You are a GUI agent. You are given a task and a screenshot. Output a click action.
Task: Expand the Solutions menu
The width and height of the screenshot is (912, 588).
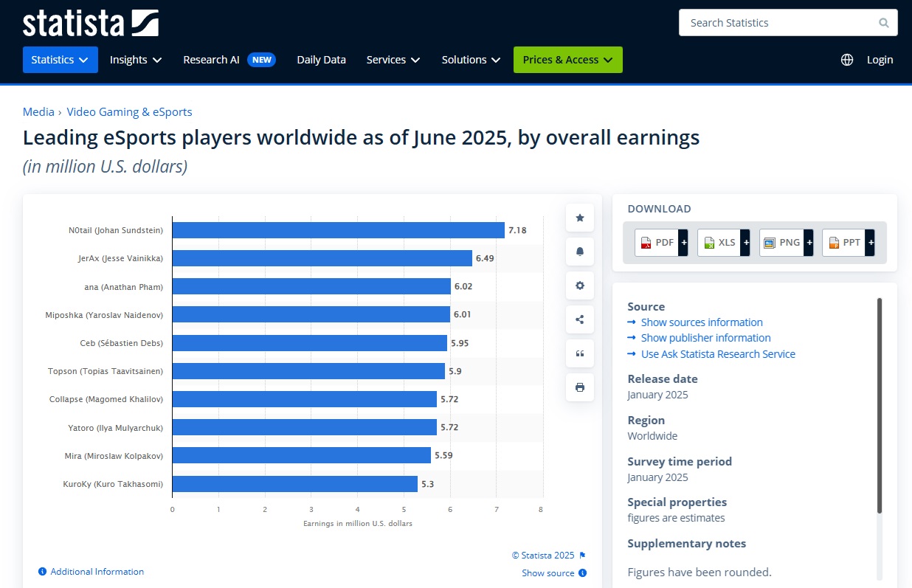(x=471, y=60)
